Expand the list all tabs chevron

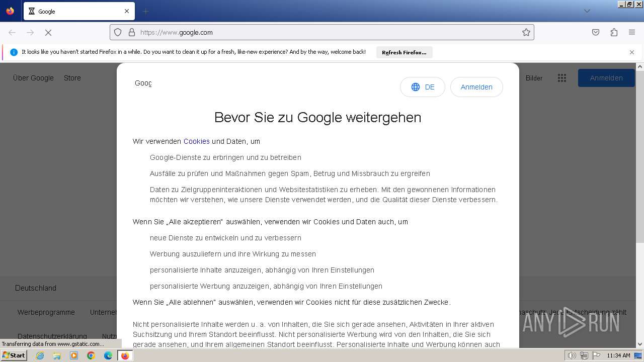[587, 11]
